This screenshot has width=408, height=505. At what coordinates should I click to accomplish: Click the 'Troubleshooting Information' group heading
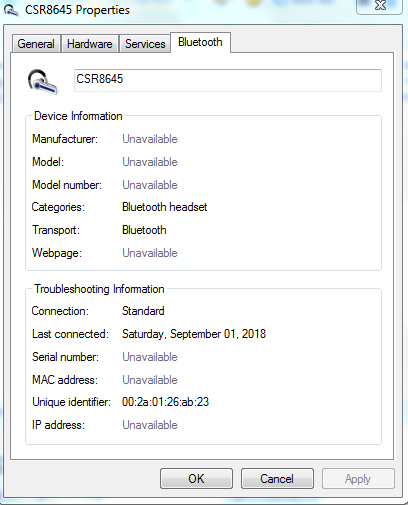[x=99, y=289]
